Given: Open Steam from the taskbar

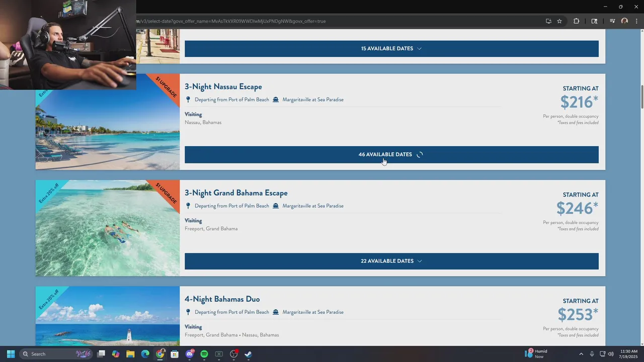Looking at the screenshot, I should [x=249, y=354].
